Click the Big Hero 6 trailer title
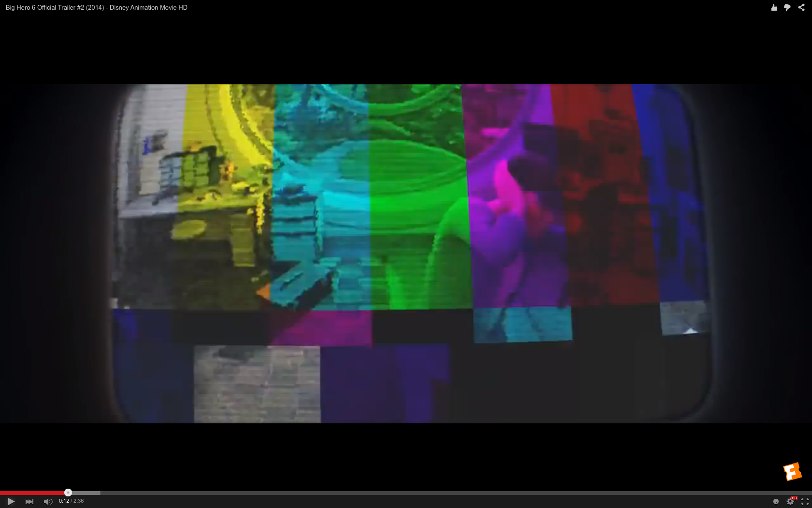Image resolution: width=812 pixels, height=508 pixels. (x=97, y=7)
